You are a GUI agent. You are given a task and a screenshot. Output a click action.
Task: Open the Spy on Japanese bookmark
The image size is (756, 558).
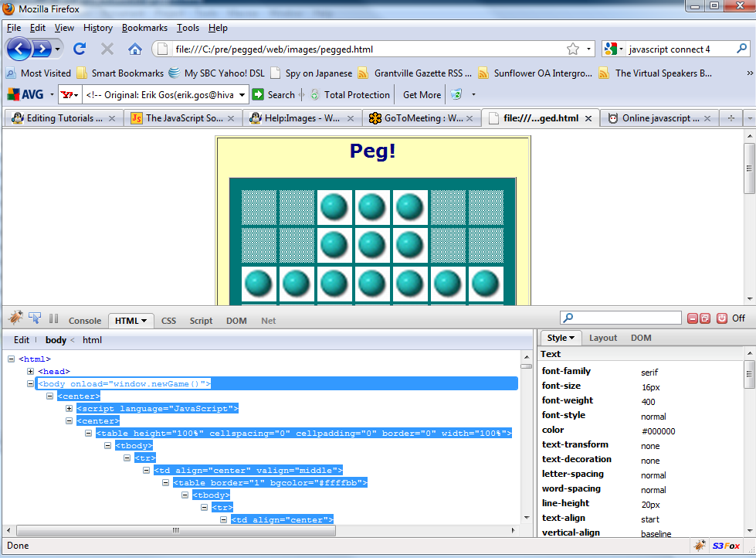pyautogui.click(x=312, y=73)
